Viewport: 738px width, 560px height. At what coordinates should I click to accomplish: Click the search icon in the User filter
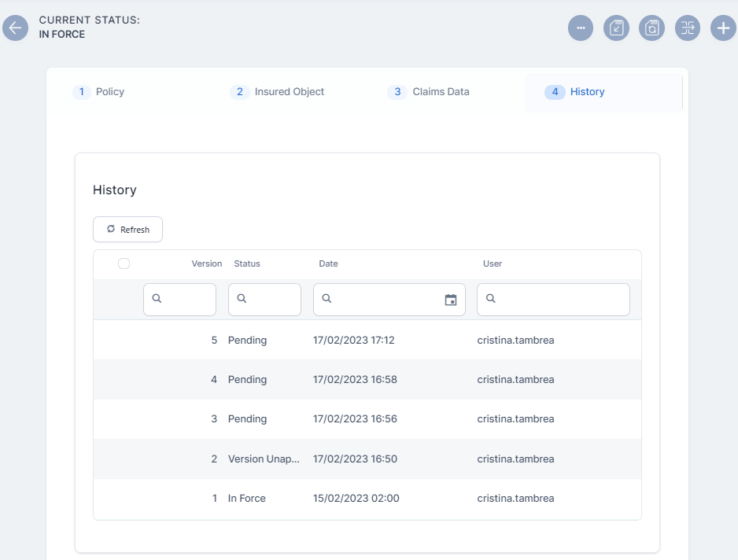click(491, 299)
